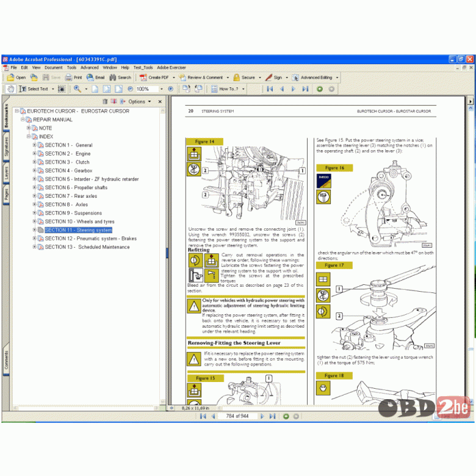The height and width of the screenshot is (476, 476).
Task: Click page number field 784 of 944
Action: point(237,416)
